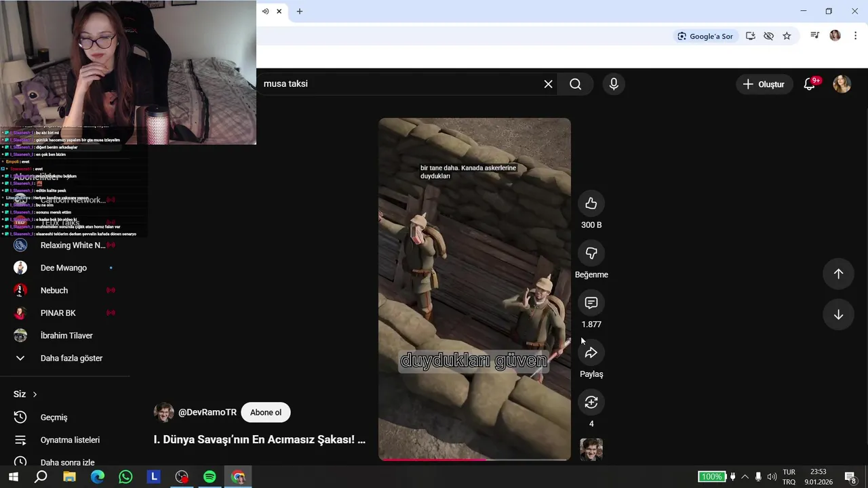Viewport: 868px width, 488px height.
Task: Click the Beğenme dislike button
Action: pos(591,253)
